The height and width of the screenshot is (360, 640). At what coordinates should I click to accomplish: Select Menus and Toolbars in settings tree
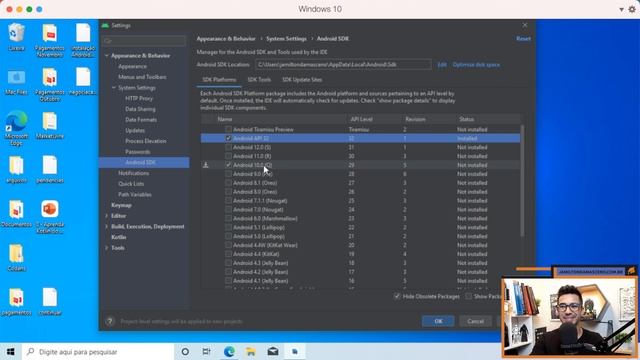[142, 77]
